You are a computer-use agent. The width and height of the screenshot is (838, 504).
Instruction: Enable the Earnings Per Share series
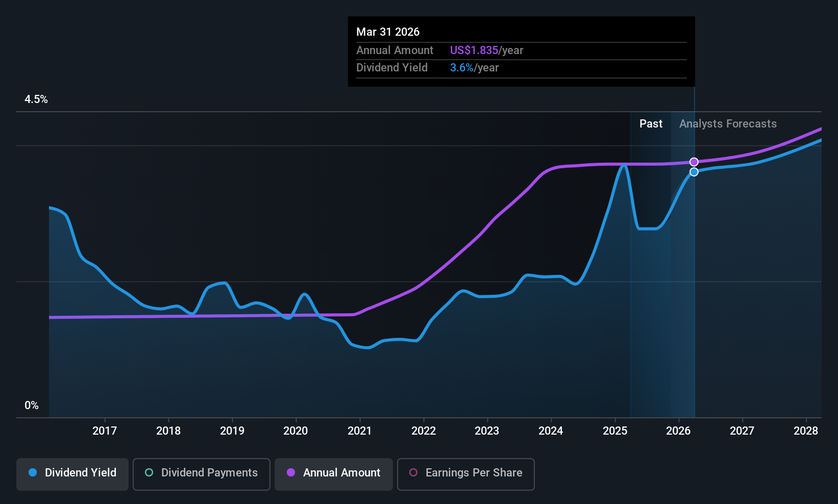(x=466, y=474)
